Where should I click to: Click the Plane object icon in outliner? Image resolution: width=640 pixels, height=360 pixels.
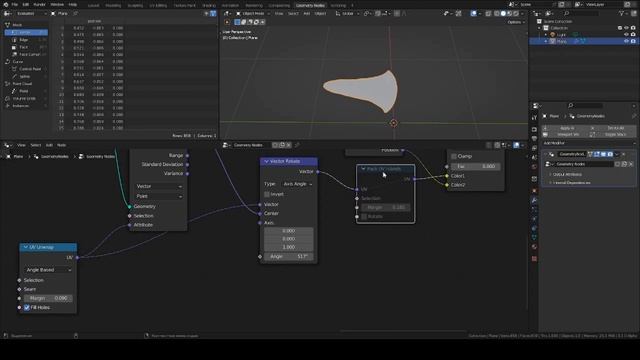click(553, 41)
